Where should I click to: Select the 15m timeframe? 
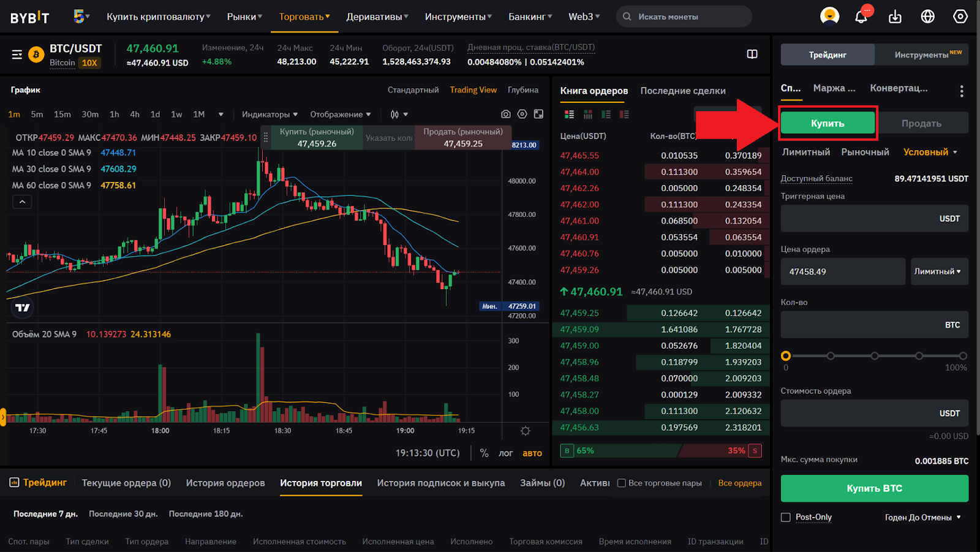click(x=62, y=115)
